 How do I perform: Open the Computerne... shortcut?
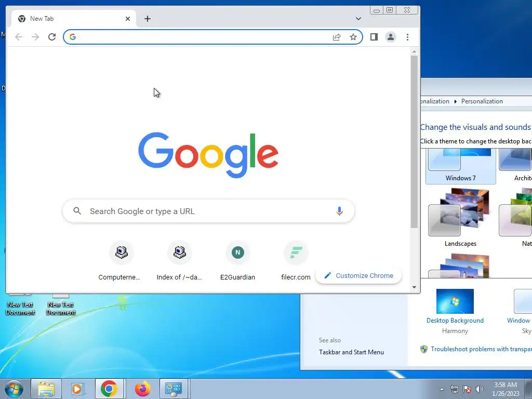click(x=119, y=261)
